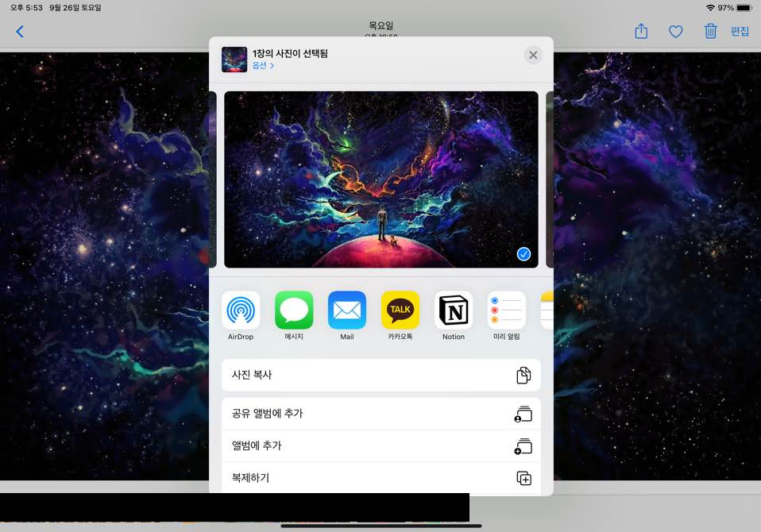This screenshot has height=532, width=761.
Task: Share photo via 메시지 app
Action: pyautogui.click(x=294, y=310)
